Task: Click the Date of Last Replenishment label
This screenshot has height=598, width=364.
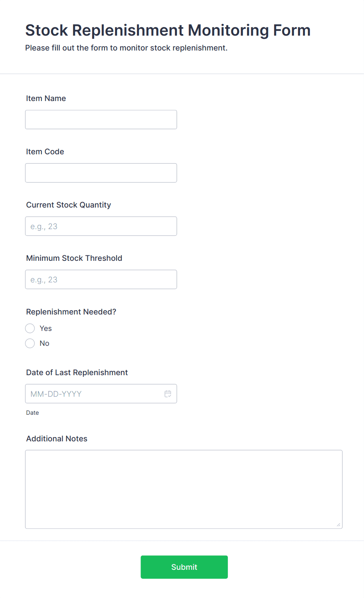Action: tap(77, 372)
